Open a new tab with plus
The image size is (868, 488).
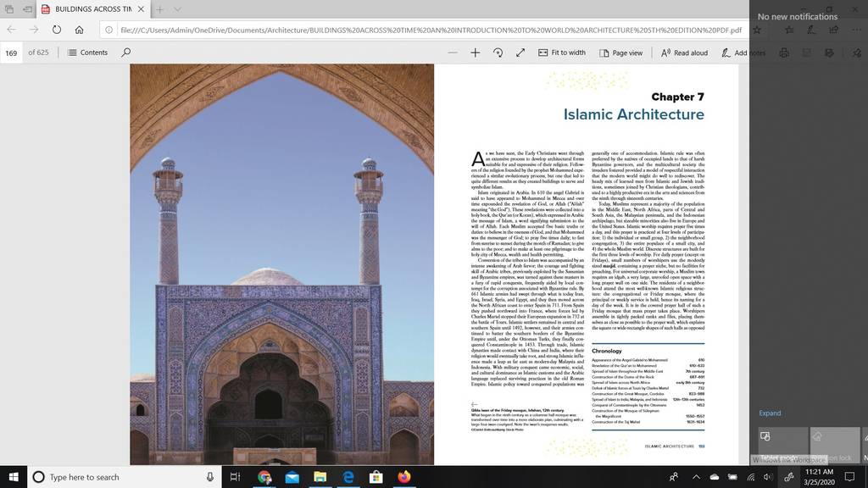(x=159, y=9)
